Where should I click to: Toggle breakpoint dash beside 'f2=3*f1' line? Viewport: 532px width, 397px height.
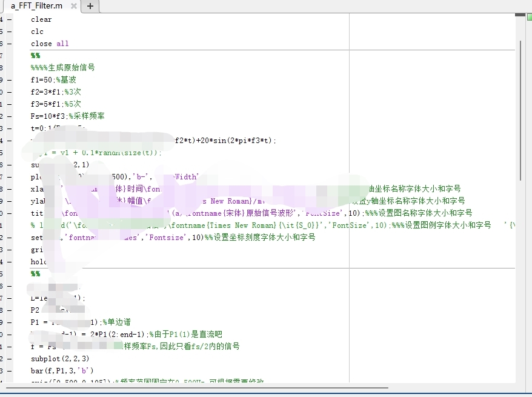(x=9, y=92)
